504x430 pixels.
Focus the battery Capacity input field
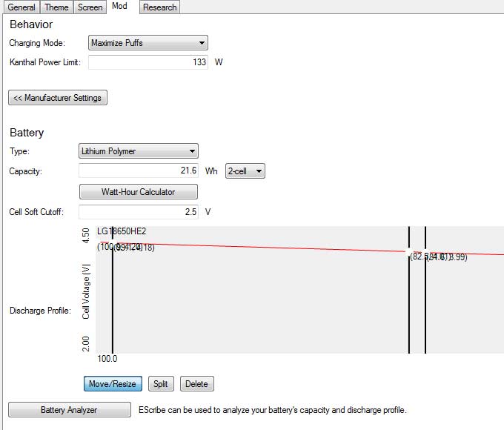[x=138, y=171]
